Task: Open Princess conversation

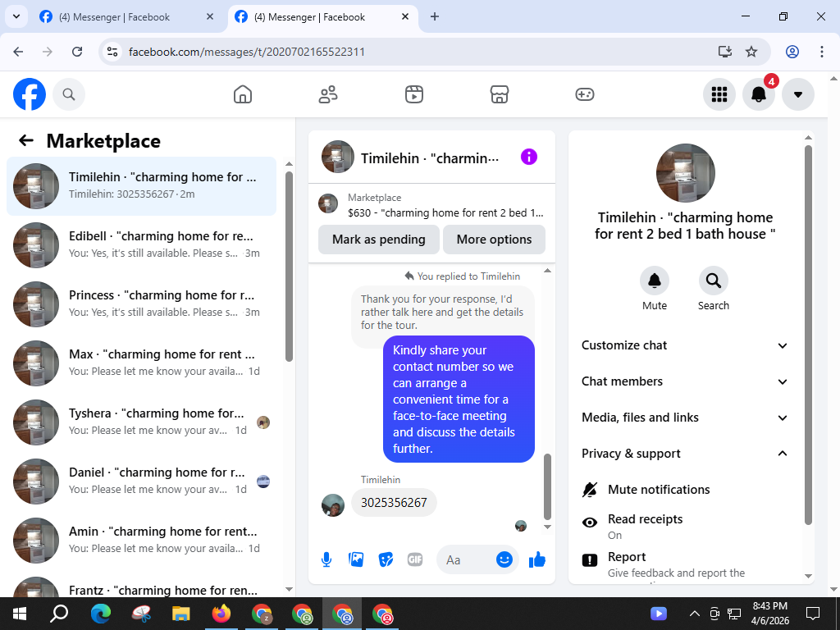Action: [141, 304]
